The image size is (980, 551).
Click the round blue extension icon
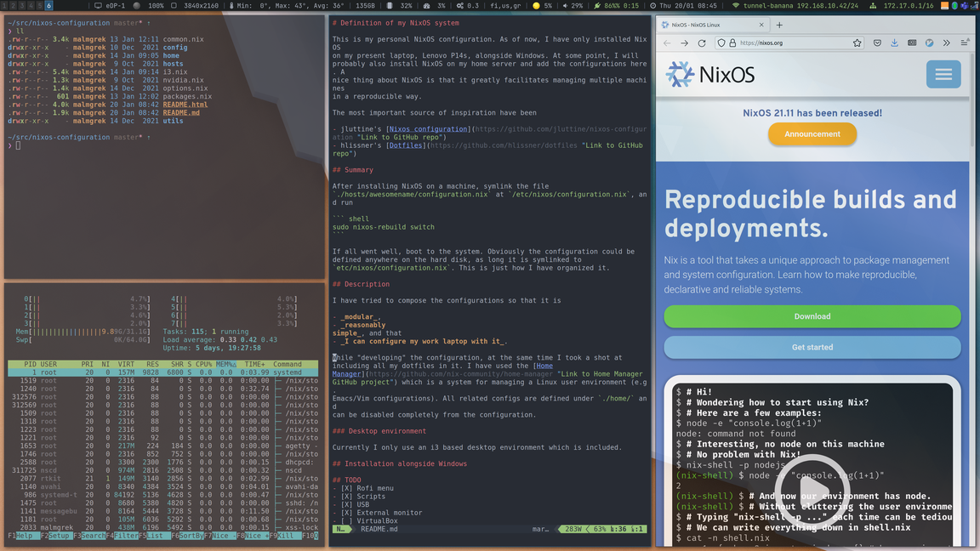[929, 43]
